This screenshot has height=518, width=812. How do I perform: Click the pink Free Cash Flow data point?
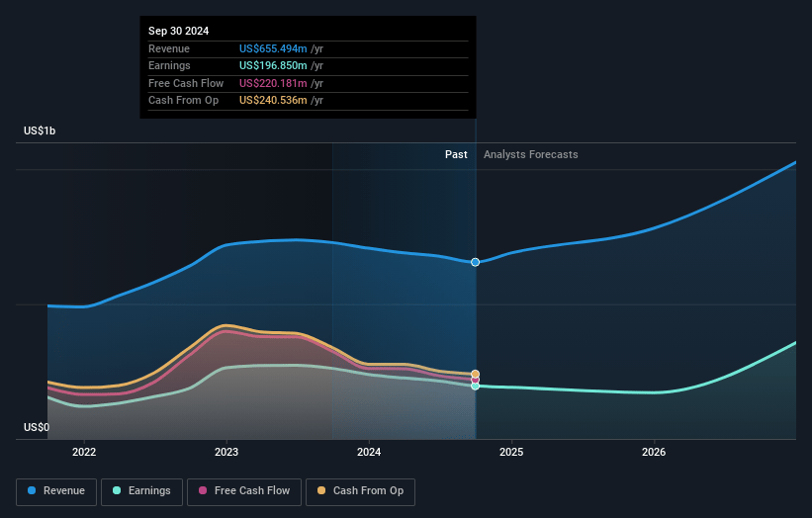pos(476,380)
